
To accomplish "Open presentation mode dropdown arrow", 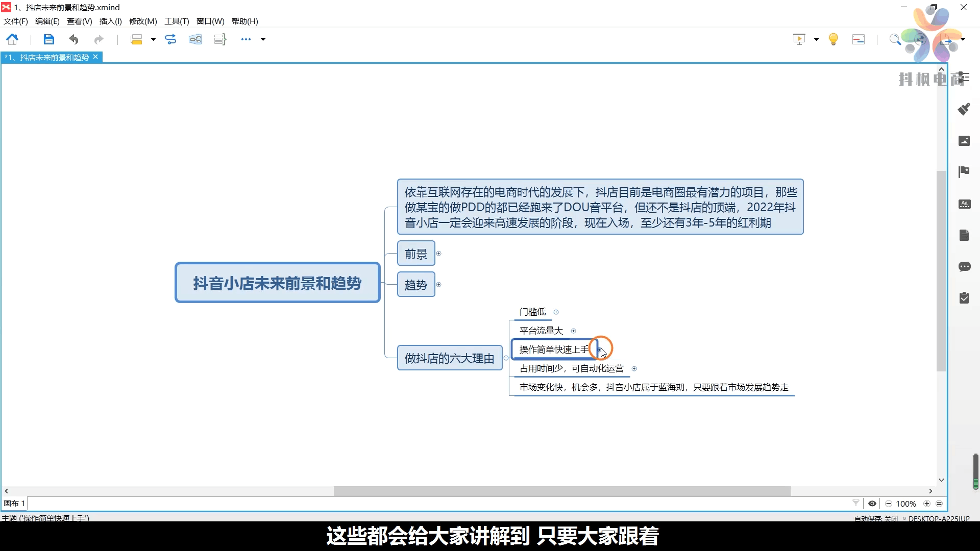I will click(x=816, y=39).
